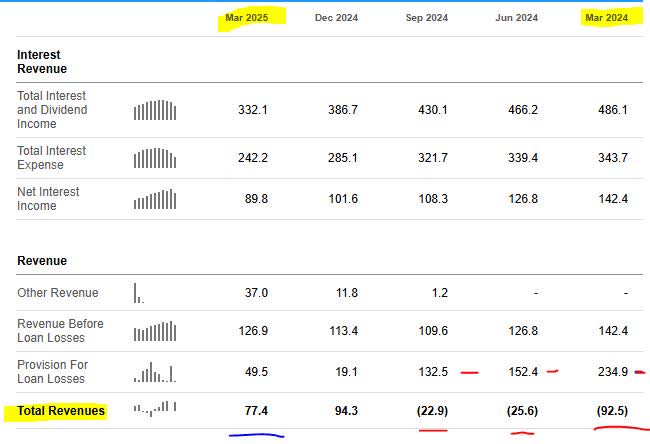Select Total Revenues value 77.4 for Mar 2025
The image size is (650, 444).
click(x=256, y=411)
